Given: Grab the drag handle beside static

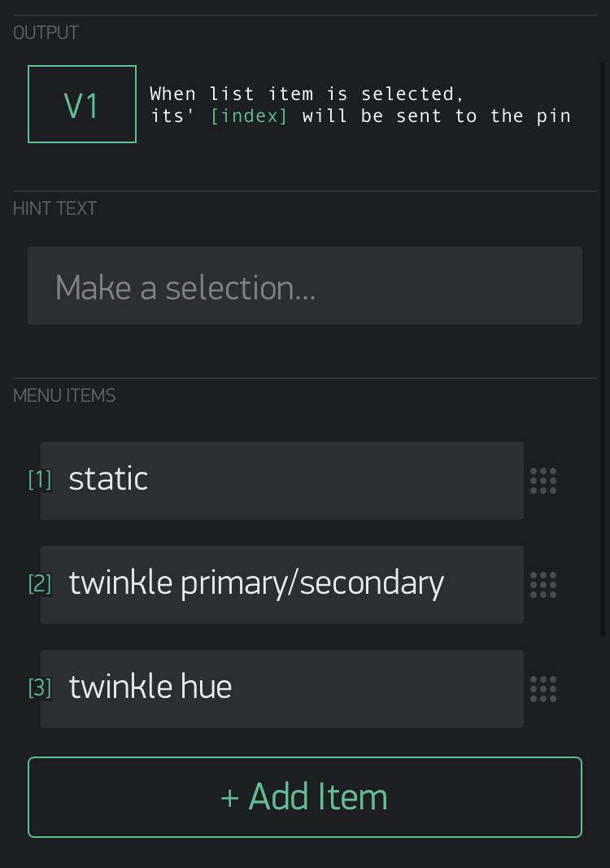Looking at the screenshot, I should click(x=543, y=481).
